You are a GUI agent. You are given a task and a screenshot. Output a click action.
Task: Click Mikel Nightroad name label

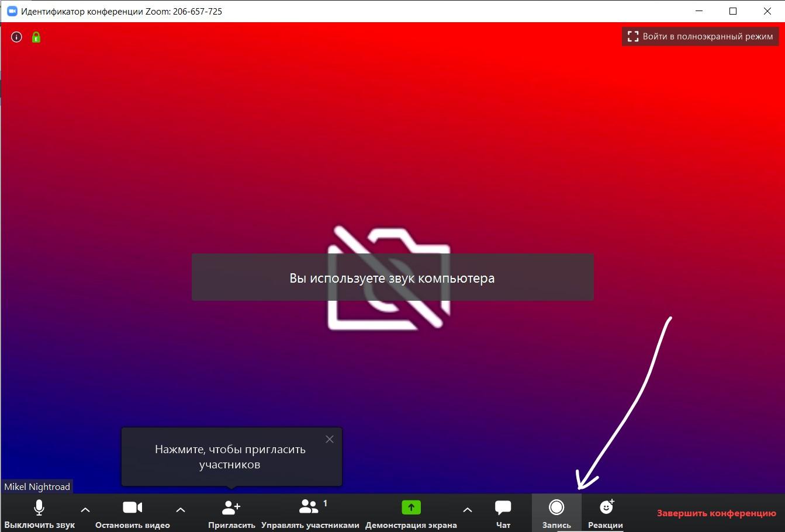[37, 486]
